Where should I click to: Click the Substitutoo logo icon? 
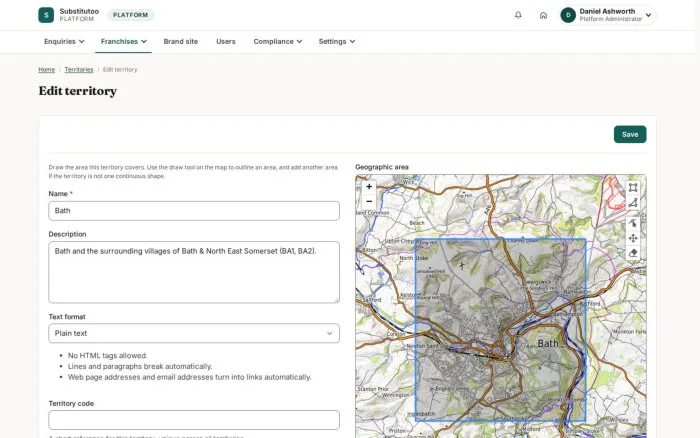coord(46,15)
